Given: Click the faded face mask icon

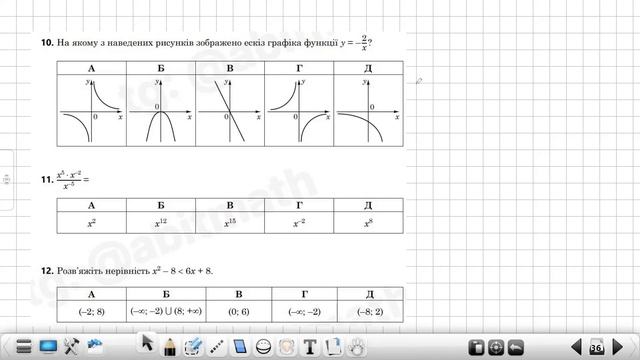Looking at the screenshot, I should tap(287, 347).
